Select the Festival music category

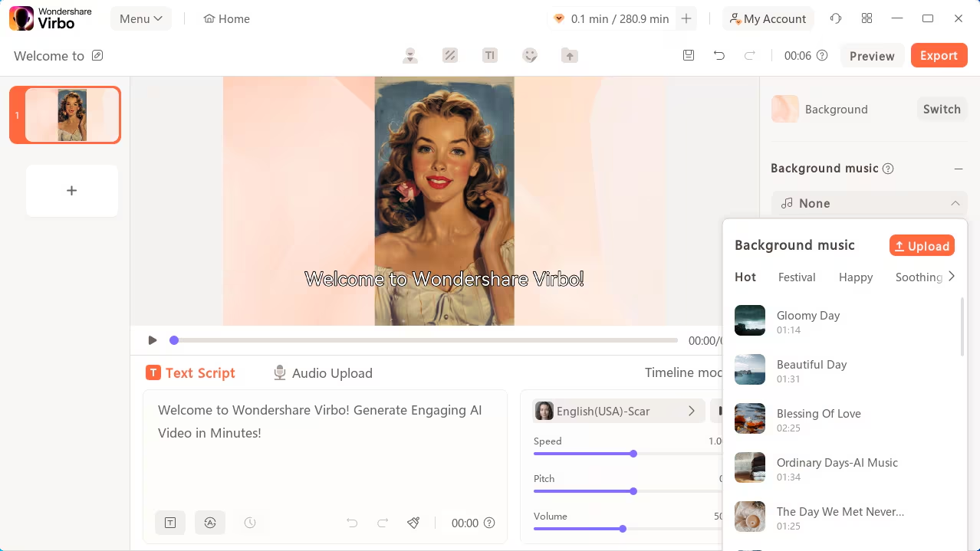[797, 277]
